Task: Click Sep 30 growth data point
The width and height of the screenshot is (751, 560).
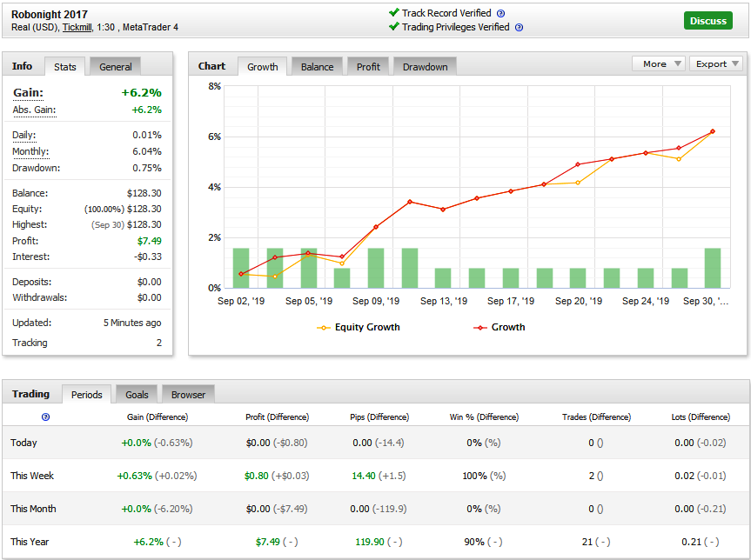Action: [x=713, y=131]
